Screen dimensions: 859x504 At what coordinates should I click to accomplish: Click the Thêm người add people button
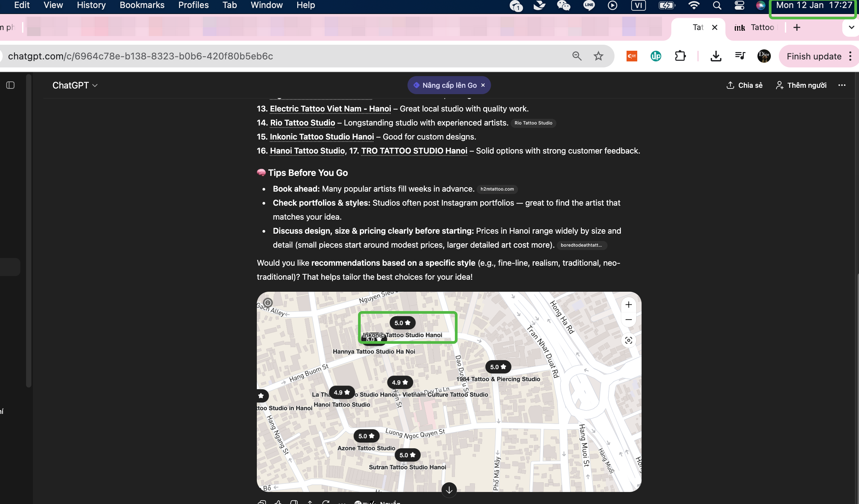coord(801,85)
